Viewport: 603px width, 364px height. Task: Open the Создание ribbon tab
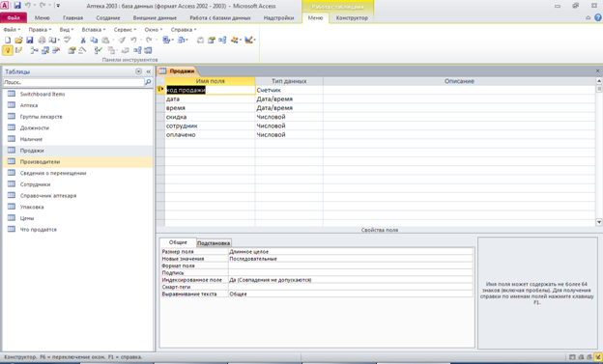tap(108, 18)
